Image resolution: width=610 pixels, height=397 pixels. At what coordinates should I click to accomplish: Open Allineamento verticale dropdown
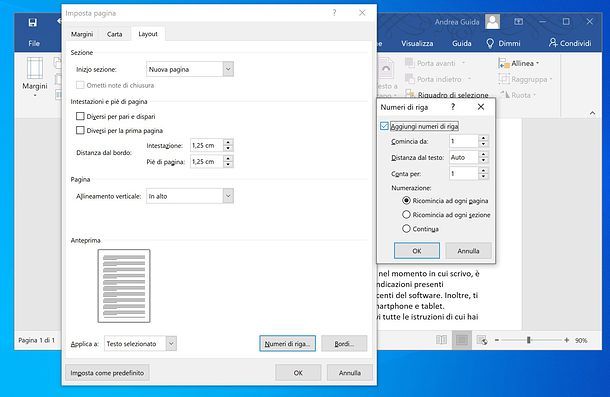pyautogui.click(x=228, y=196)
